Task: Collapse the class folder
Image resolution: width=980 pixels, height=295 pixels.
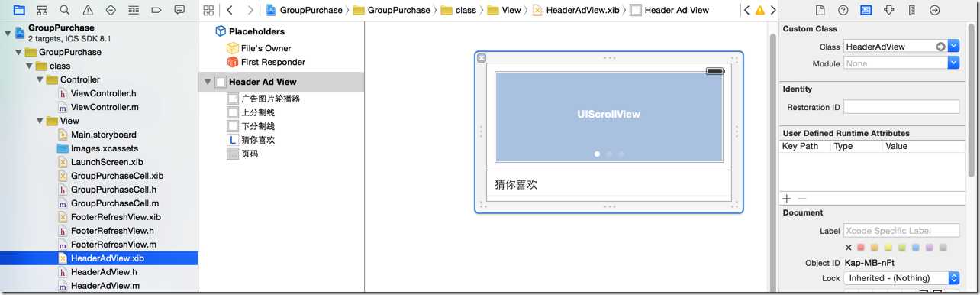Action: point(30,66)
